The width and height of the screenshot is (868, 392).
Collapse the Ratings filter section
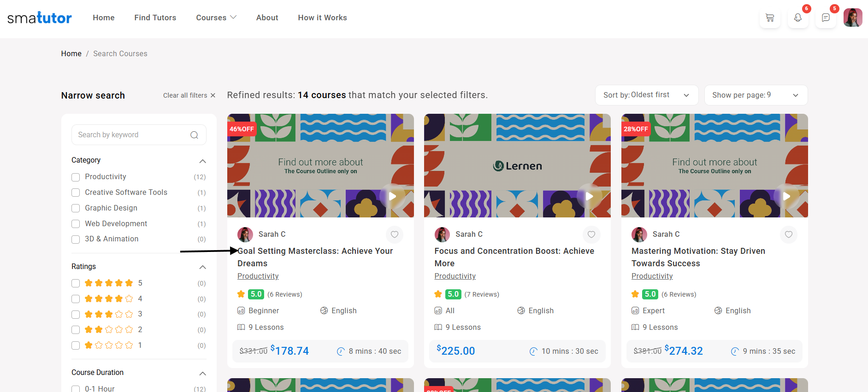tap(202, 267)
